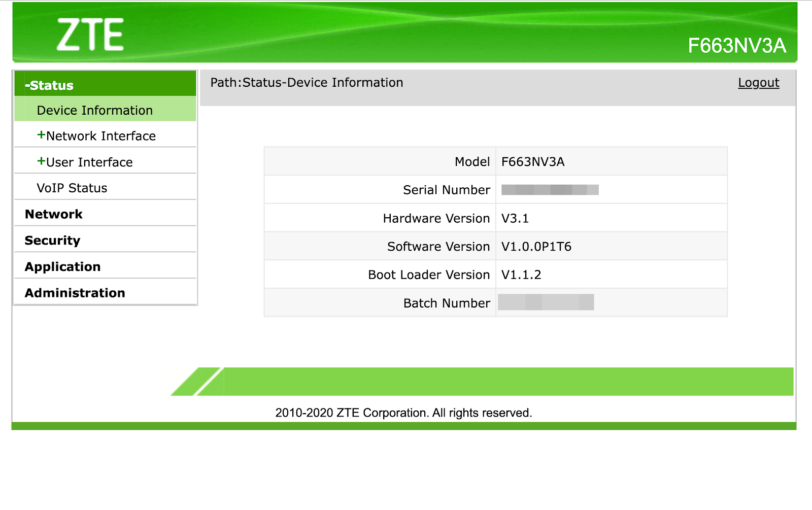Image resolution: width=812 pixels, height=510 pixels.
Task: Click the blurred Batch Number value
Action: click(546, 302)
